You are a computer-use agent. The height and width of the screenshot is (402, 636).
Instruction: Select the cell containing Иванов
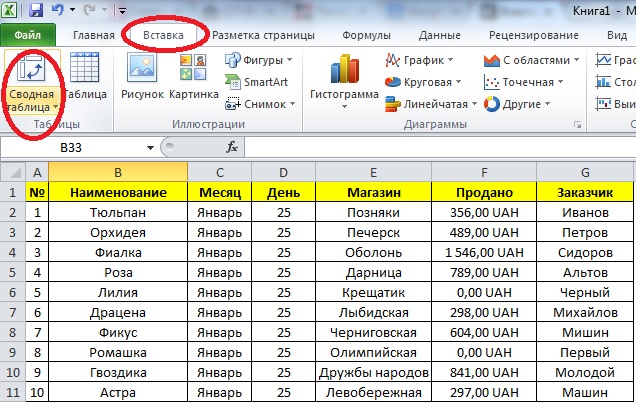(x=585, y=213)
